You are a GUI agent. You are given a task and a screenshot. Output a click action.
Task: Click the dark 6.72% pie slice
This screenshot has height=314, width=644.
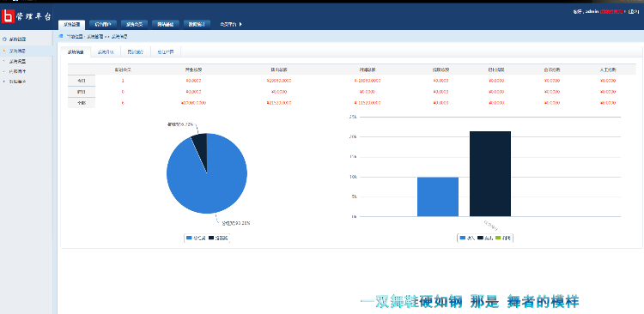click(x=200, y=150)
